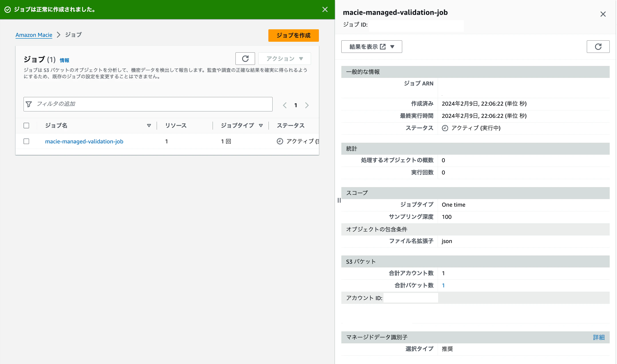
Task: Open the アクション dropdown menu
Action: click(284, 59)
